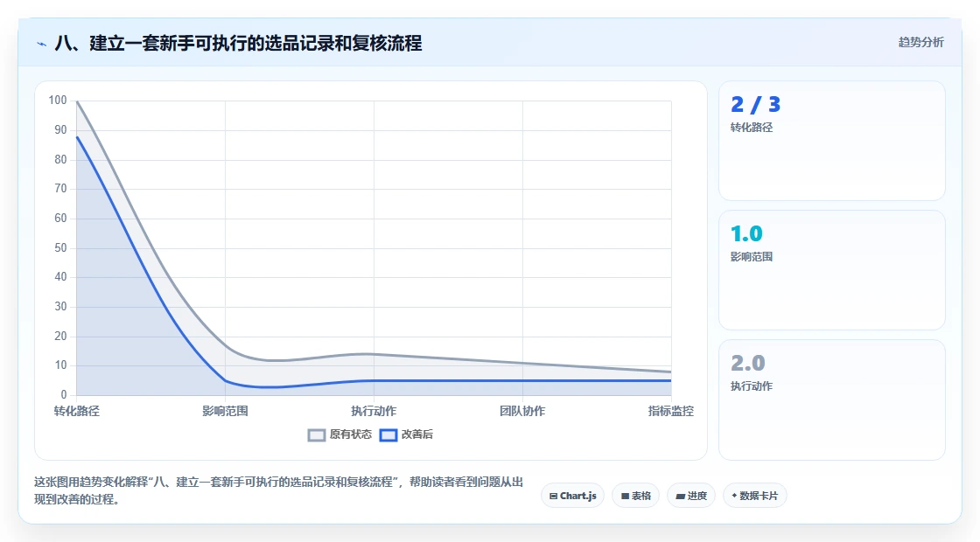Click the 指标监控 x-axis label
This screenshot has width=980, height=542.
pos(670,411)
